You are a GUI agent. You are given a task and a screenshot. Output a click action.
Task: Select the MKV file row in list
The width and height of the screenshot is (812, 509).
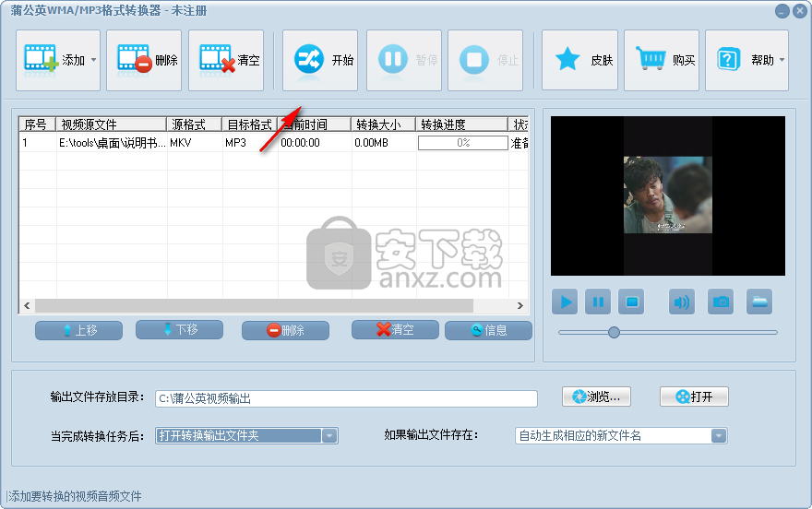click(x=185, y=143)
